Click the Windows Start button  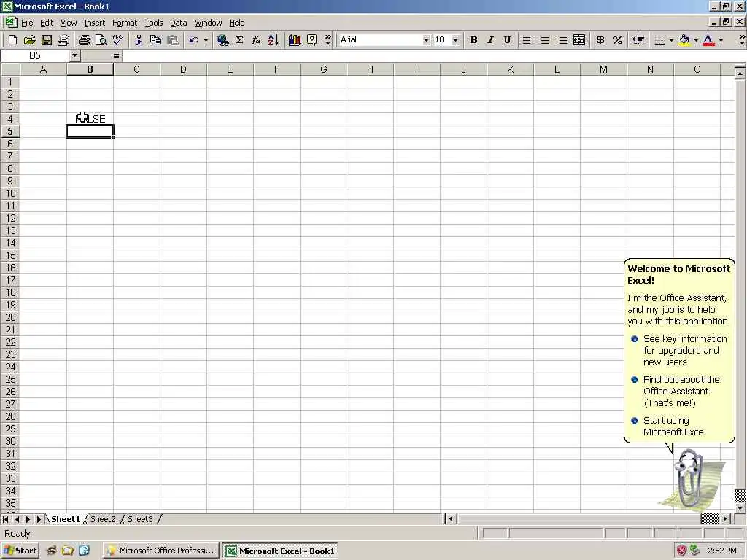point(20,551)
